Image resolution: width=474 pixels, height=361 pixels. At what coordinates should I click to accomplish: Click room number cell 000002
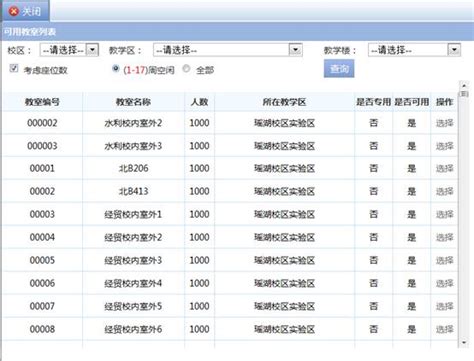coord(42,123)
